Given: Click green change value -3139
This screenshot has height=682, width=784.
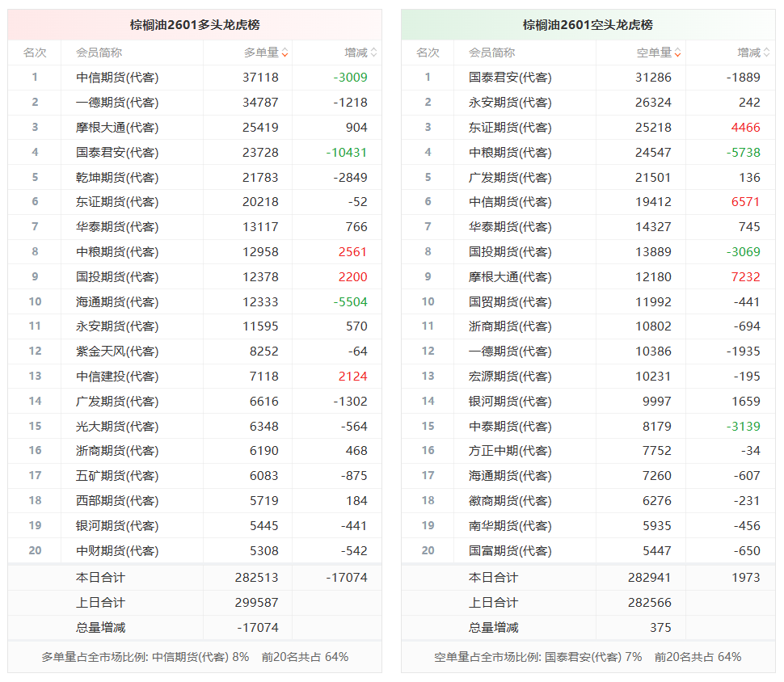Looking at the screenshot, I should coord(744,427).
